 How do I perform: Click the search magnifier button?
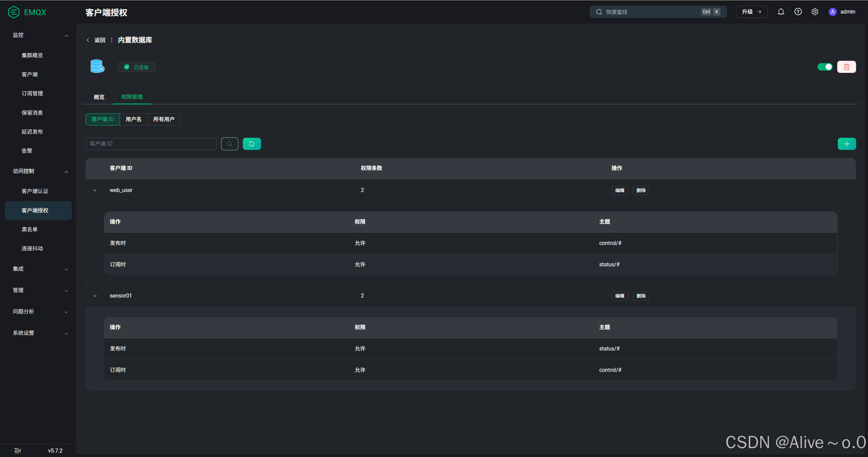pos(230,144)
